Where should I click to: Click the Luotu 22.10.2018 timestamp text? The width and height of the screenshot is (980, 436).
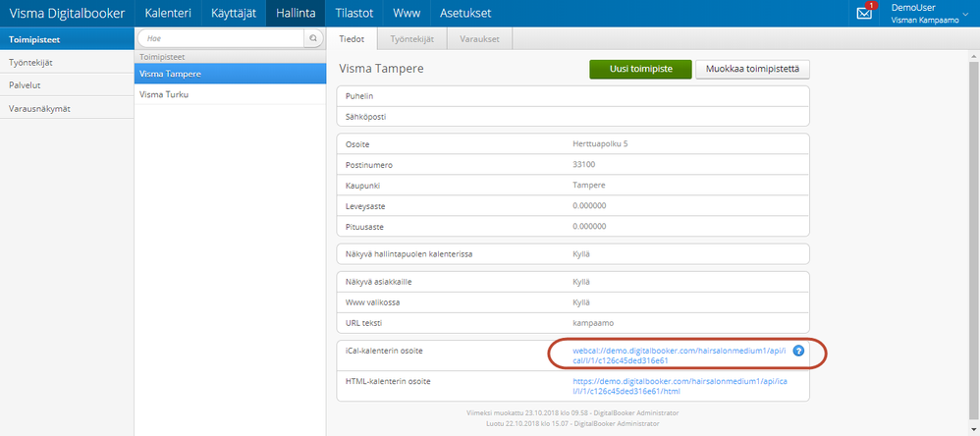[x=572, y=423]
